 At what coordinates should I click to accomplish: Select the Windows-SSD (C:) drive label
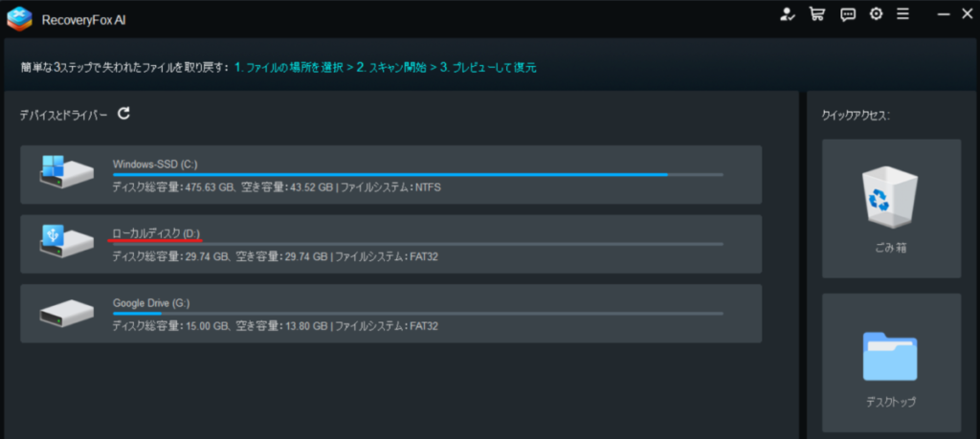tap(155, 164)
